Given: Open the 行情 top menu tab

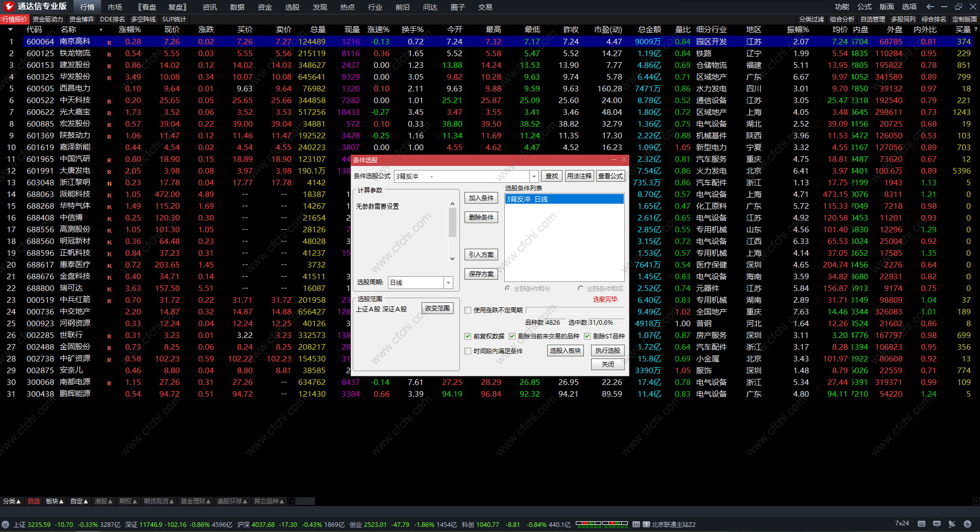Looking at the screenshot, I should coord(87,7).
